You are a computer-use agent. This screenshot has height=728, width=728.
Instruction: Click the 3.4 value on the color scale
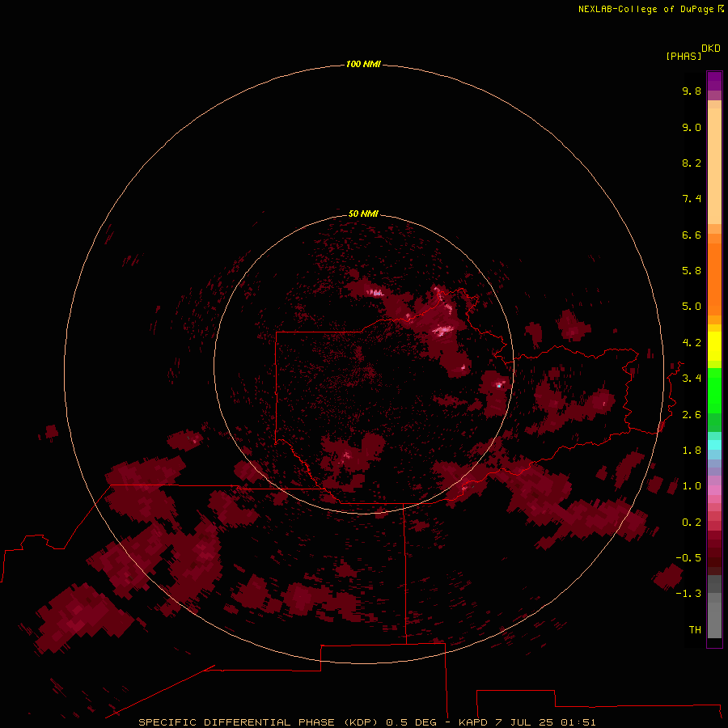(692, 379)
